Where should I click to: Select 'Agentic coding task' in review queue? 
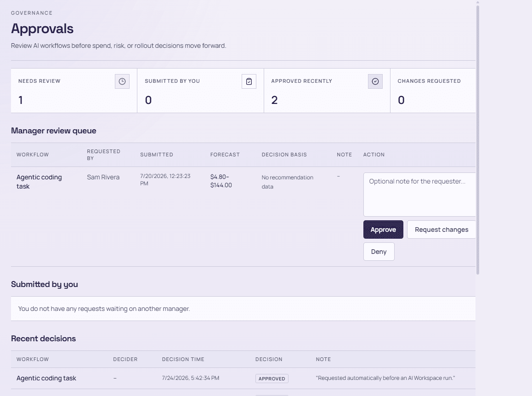pos(39,182)
